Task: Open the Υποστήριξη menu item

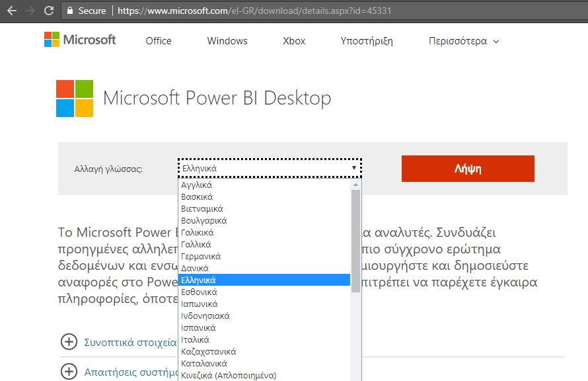Action: coord(367,41)
